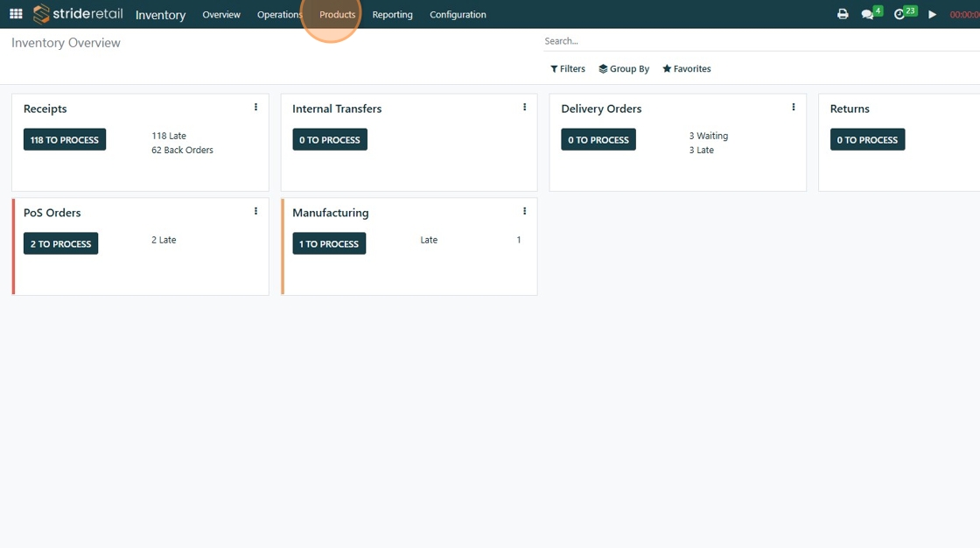Open Internal Transfers card three-dot menu
The height and width of the screenshot is (548, 980).
pos(524,108)
